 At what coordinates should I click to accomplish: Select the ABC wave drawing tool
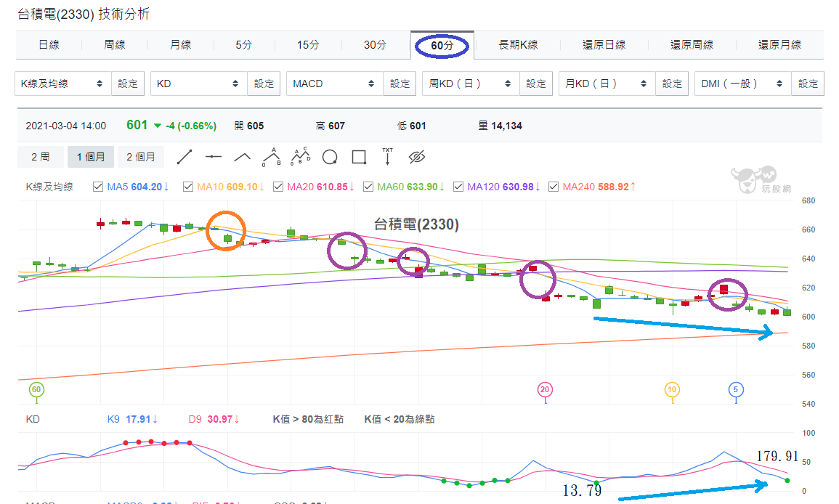pyautogui.click(x=272, y=157)
